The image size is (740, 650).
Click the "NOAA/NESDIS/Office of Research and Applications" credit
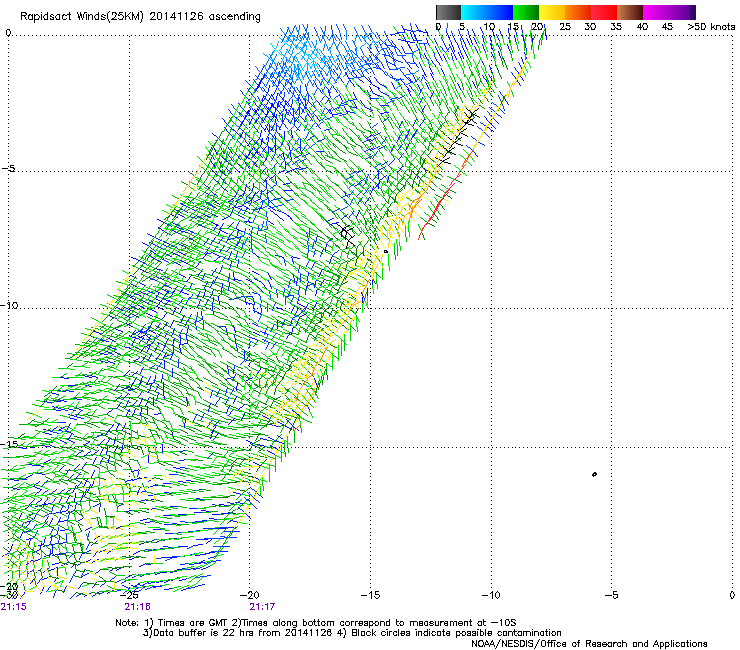tap(589, 644)
